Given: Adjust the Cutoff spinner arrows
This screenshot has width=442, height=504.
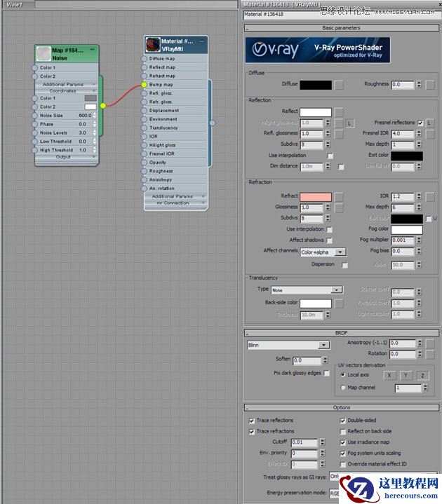Looking at the screenshot, I should (x=322, y=442).
